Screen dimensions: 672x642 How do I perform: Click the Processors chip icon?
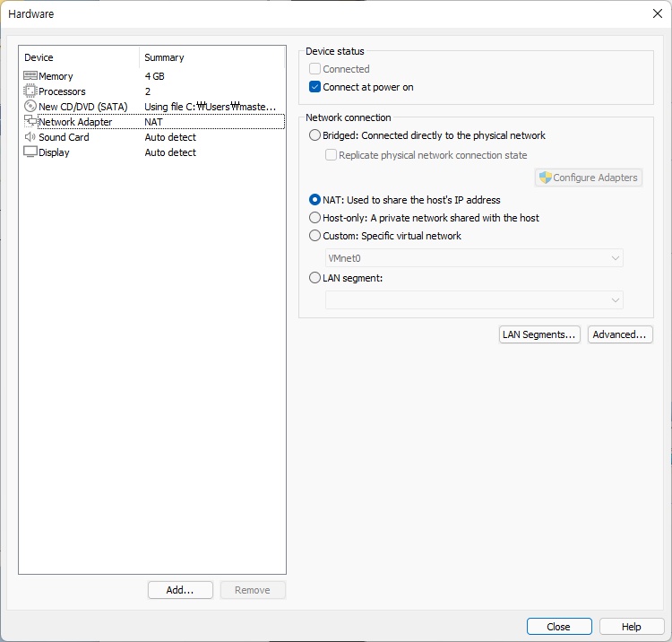(30, 91)
